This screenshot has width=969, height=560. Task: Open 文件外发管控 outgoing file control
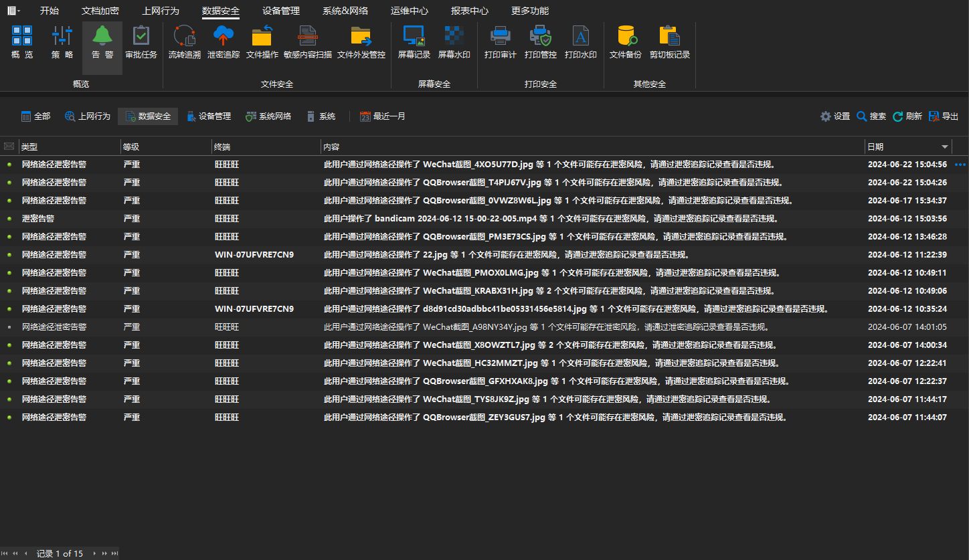361,42
